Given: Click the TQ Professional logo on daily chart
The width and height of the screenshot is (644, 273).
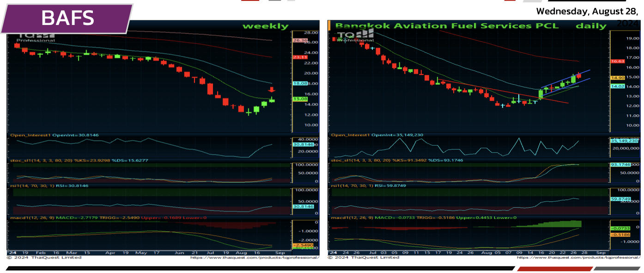Looking at the screenshot, I should tap(356, 37).
